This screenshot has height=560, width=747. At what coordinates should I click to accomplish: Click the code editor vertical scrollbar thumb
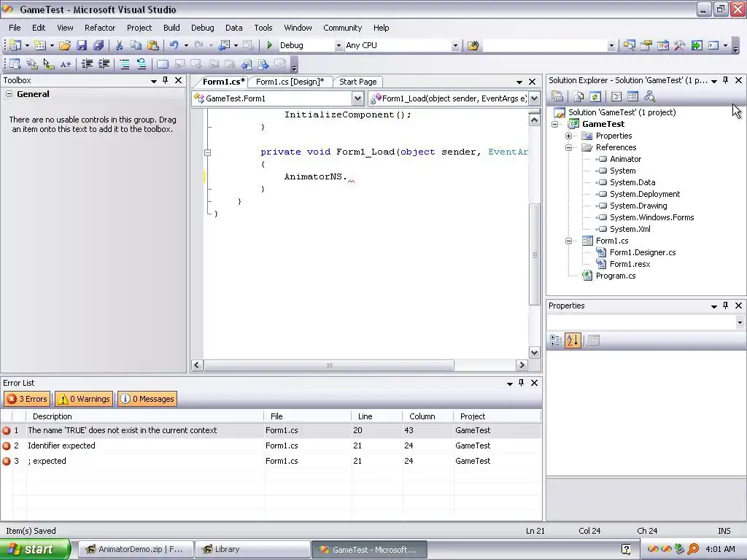pyautogui.click(x=535, y=254)
